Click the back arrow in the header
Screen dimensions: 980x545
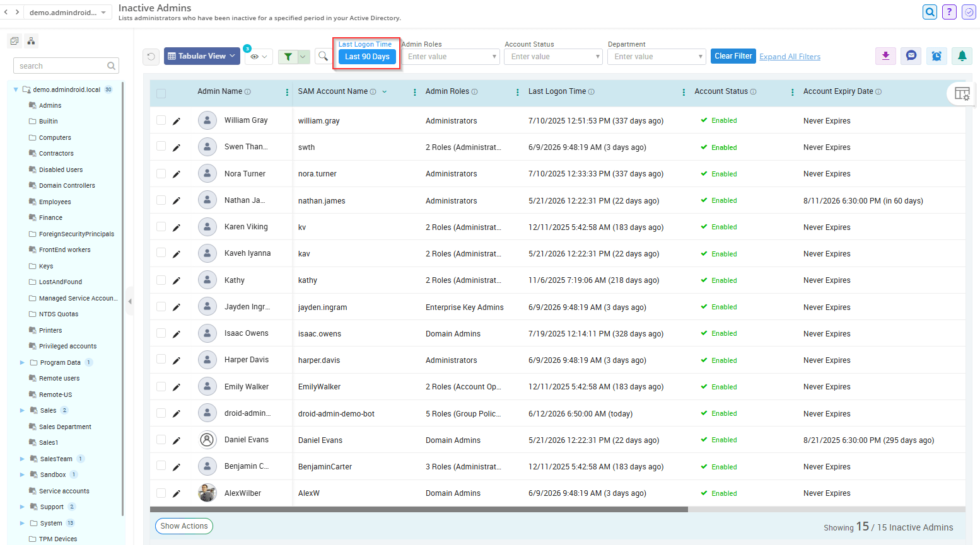point(6,12)
